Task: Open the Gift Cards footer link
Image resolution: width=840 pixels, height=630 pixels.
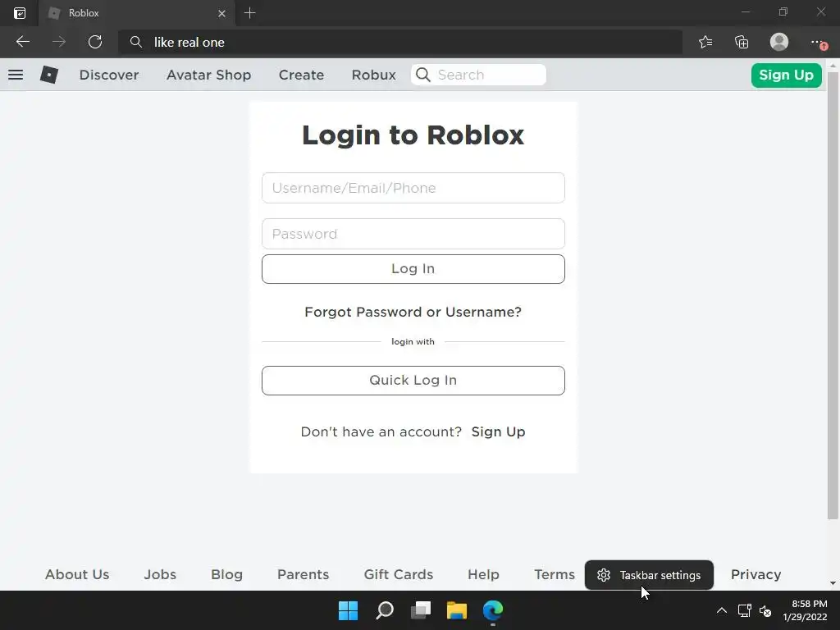Action: click(398, 574)
